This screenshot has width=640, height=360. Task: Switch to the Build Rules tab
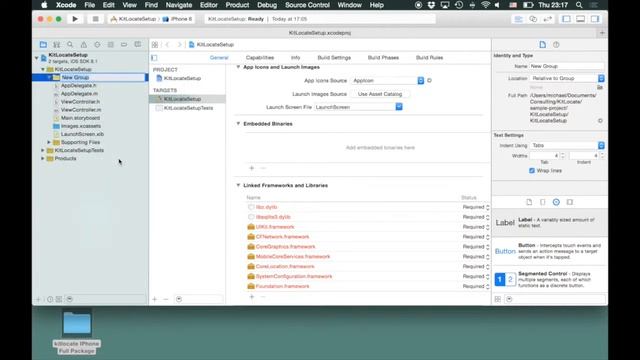[x=429, y=58]
